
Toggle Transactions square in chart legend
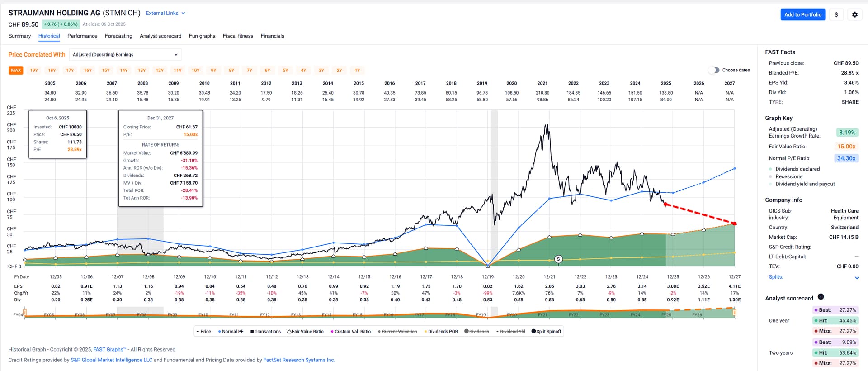pos(265,332)
